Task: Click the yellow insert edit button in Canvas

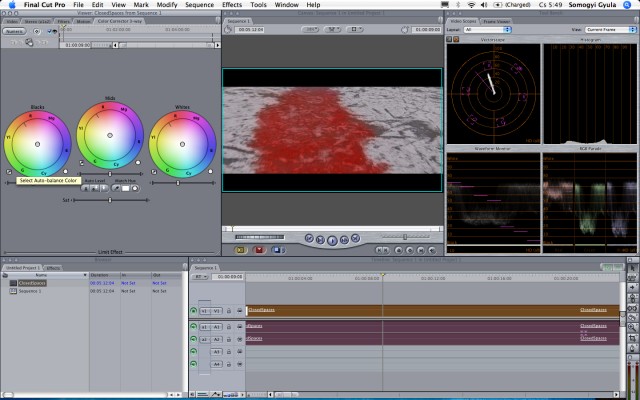Action: click(x=240, y=250)
